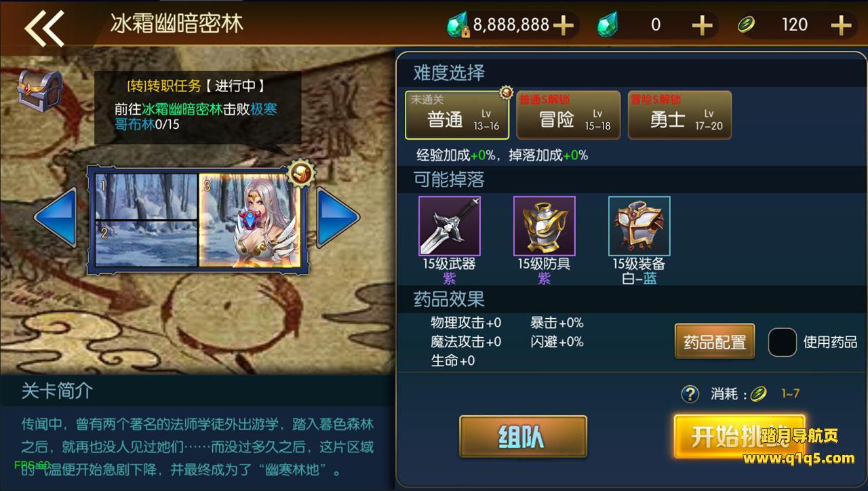
Task: Select 冒险 difficulty Lv 15-18
Action: click(568, 115)
